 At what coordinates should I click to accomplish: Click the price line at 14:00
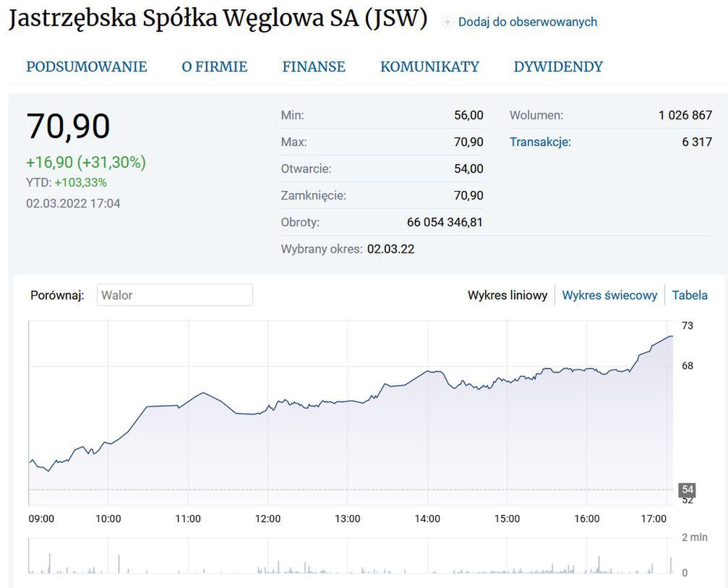[x=428, y=372]
